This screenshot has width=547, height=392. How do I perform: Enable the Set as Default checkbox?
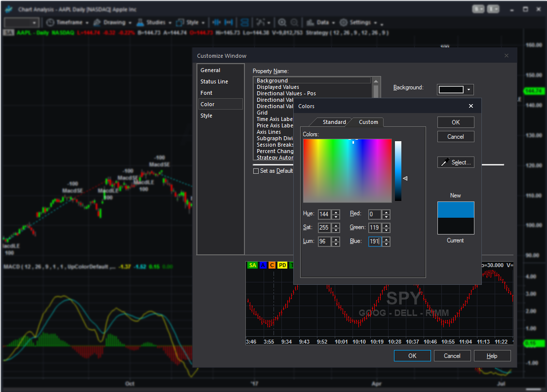tap(256, 171)
